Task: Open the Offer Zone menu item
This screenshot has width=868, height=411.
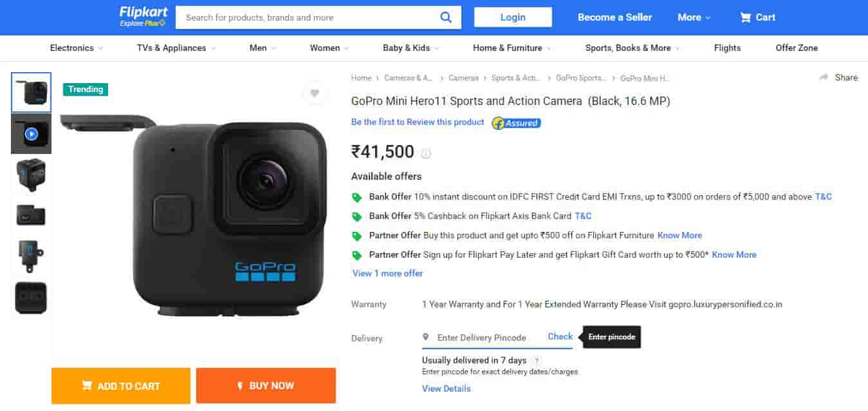Action: click(797, 48)
